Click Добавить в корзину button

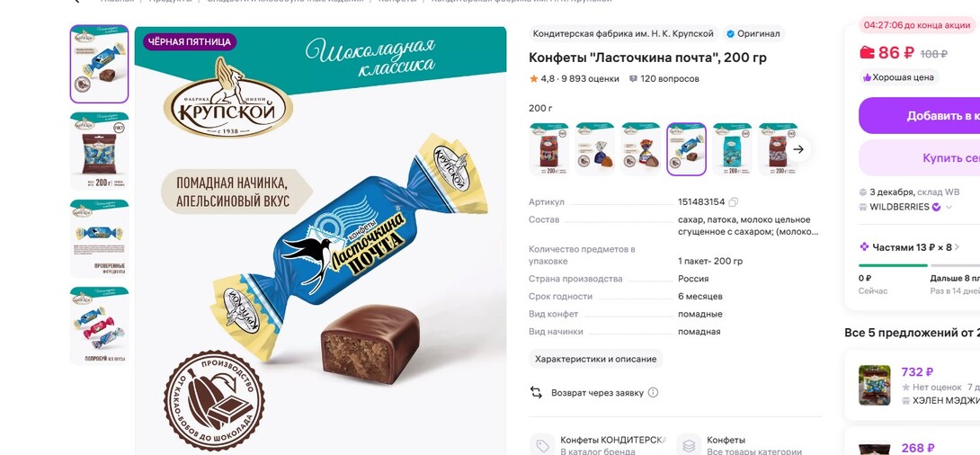pos(920,116)
